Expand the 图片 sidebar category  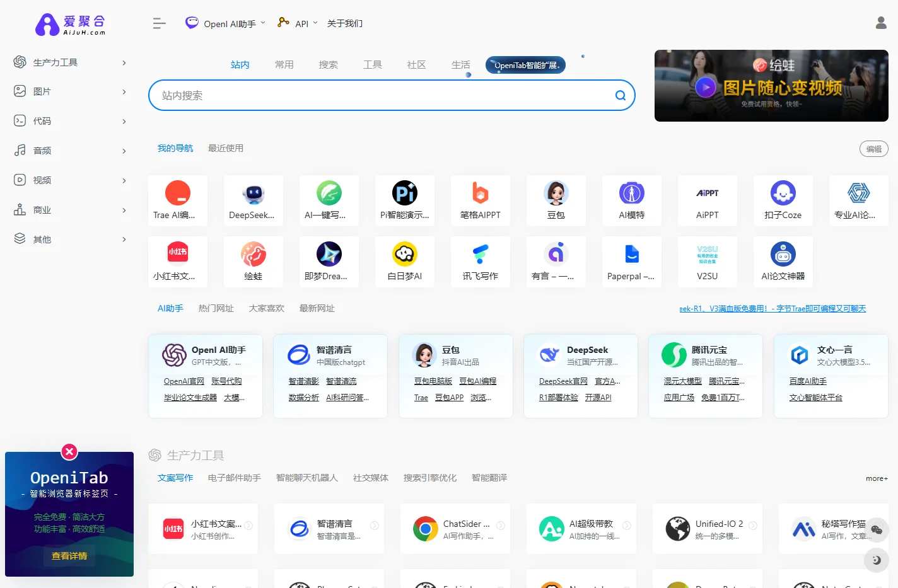coord(70,91)
